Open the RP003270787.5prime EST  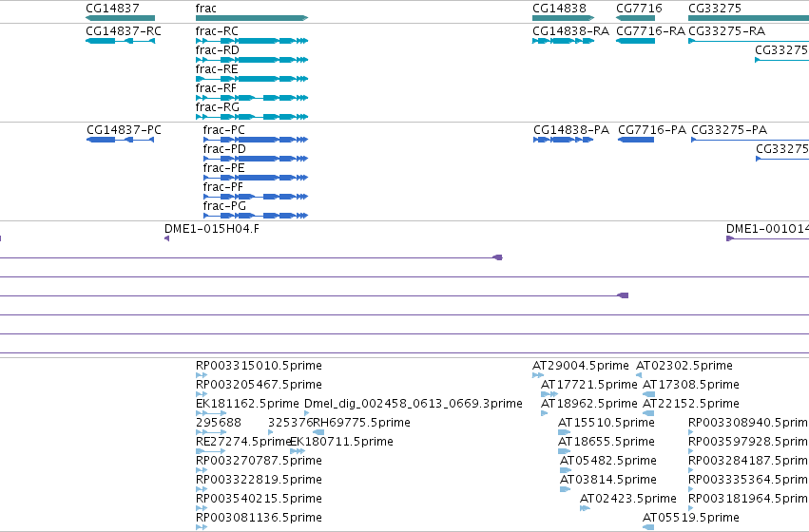[202, 470]
